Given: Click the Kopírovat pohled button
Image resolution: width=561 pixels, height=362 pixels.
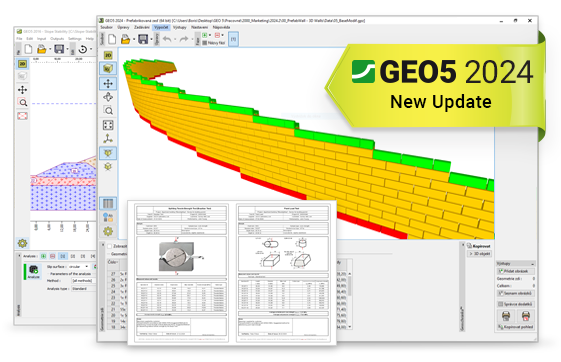Looking at the screenshot, I should coord(516,327).
